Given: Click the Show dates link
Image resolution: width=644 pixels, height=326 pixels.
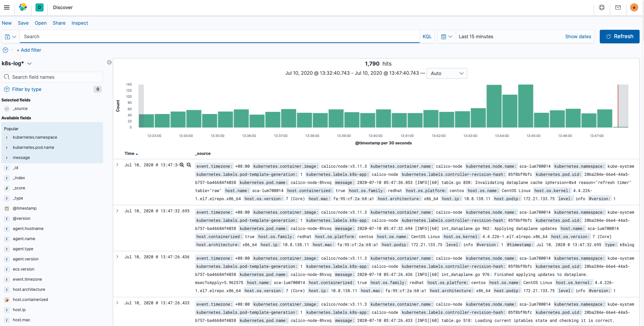Looking at the screenshot, I should point(578,37).
